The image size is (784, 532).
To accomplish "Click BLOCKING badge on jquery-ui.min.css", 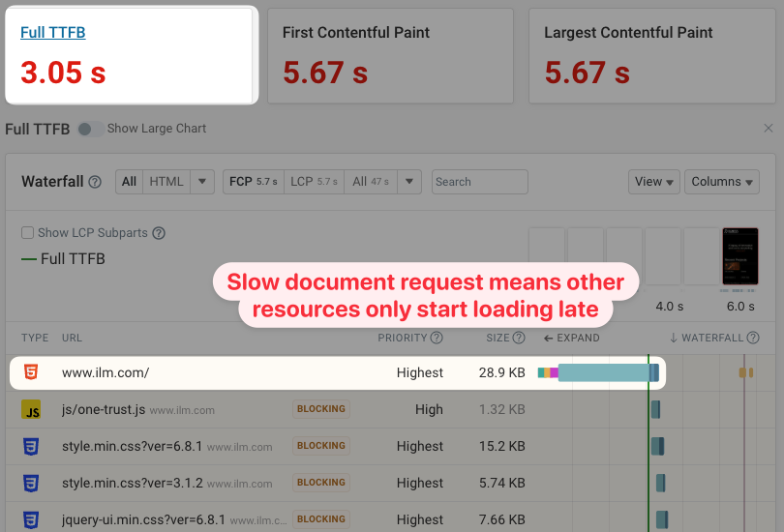I will click(321, 519).
